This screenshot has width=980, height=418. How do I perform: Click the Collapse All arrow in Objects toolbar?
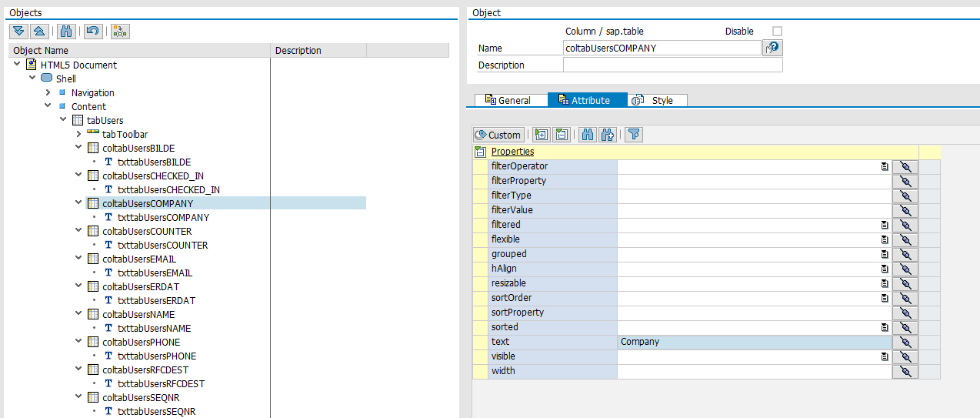[x=39, y=31]
